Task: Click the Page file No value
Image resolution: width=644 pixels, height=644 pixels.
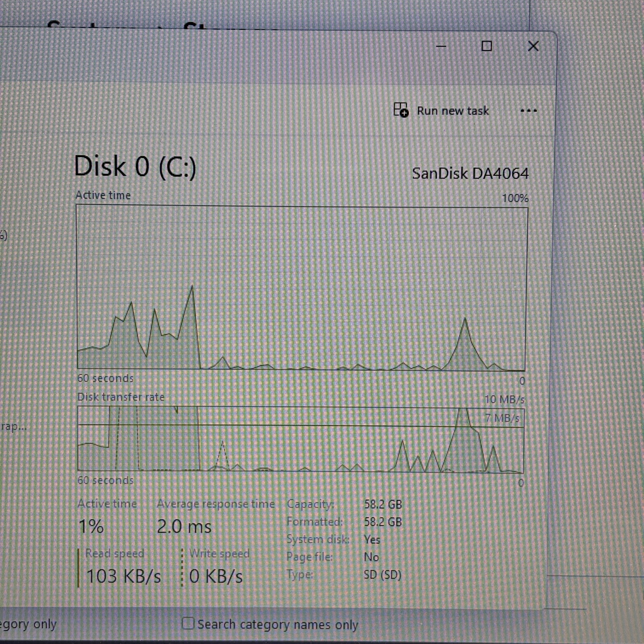Action: click(372, 557)
